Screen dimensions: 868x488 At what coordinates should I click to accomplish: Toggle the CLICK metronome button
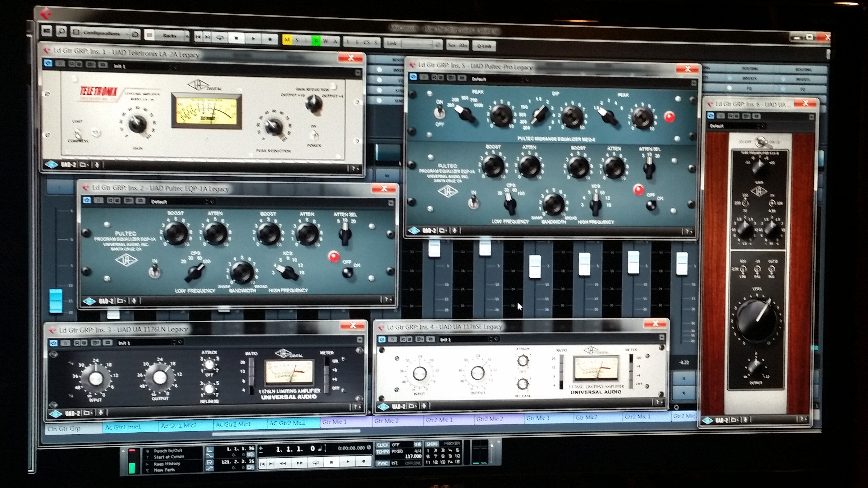(383, 445)
